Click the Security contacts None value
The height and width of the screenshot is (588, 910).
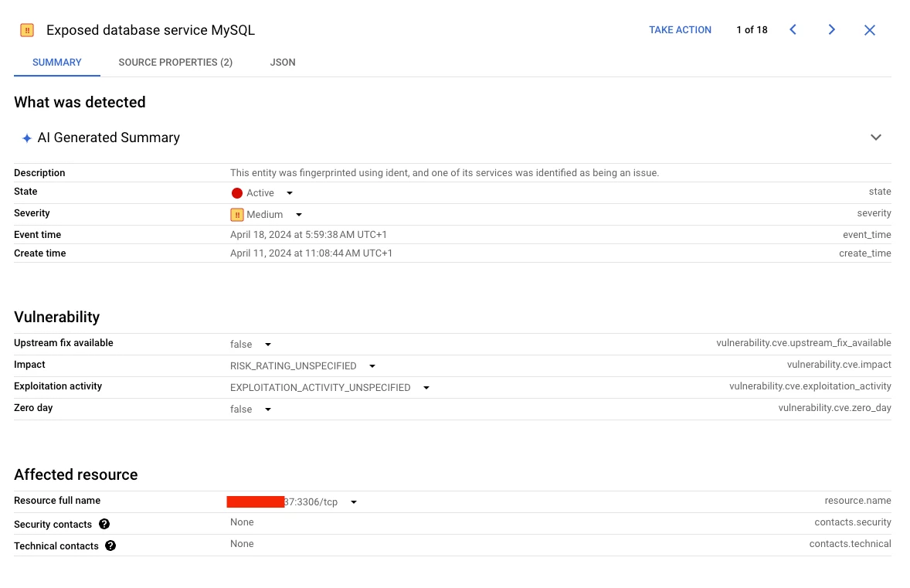pos(242,522)
